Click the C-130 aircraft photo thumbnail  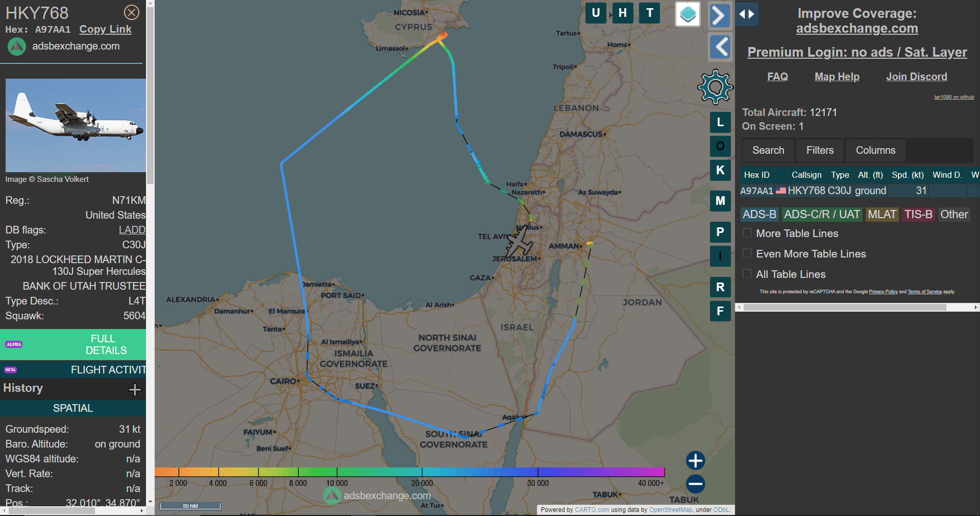pyautogui.click(x=76, y=125)
